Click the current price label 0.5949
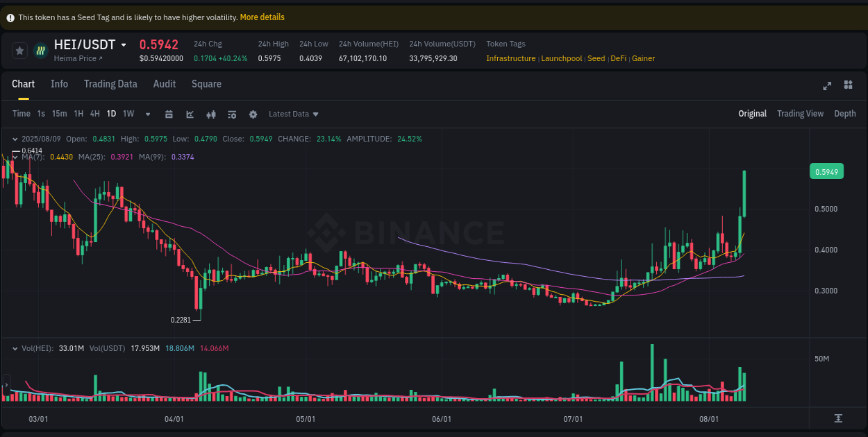868x437 pixels. [x=826, y=170]
